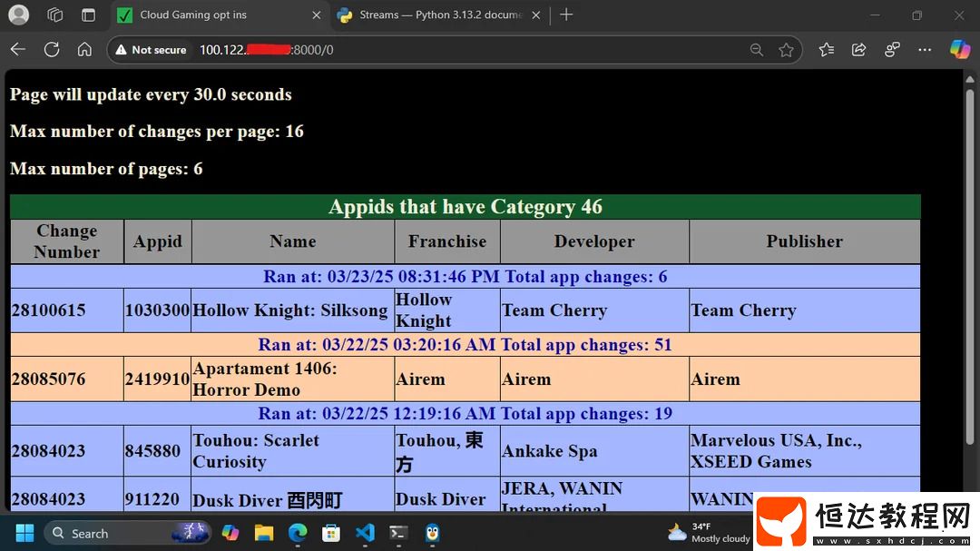Viewport: 980px width, 551px height.
Task: Open File Explorer from taskbar
Action: (264, 533)
